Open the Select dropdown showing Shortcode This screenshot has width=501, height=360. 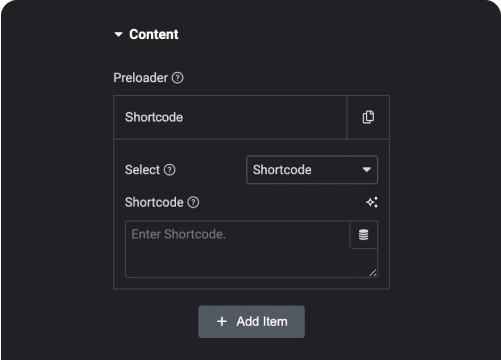(312, 170)
